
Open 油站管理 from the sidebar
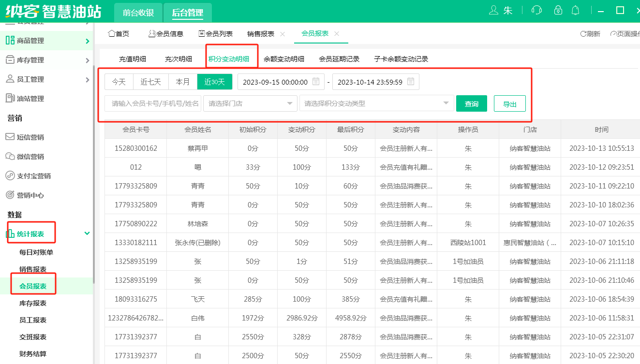pos(30,99)
